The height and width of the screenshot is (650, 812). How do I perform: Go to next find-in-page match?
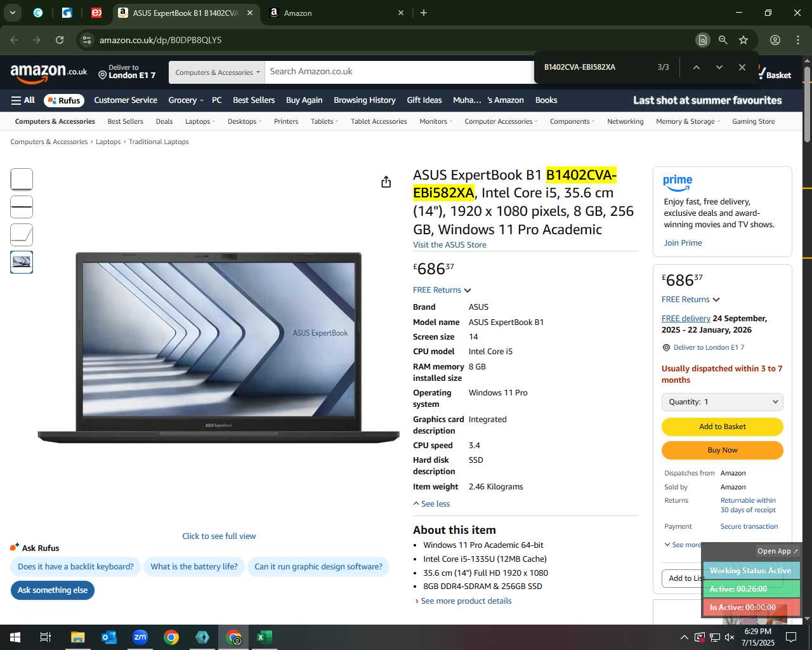click(719, 67)
